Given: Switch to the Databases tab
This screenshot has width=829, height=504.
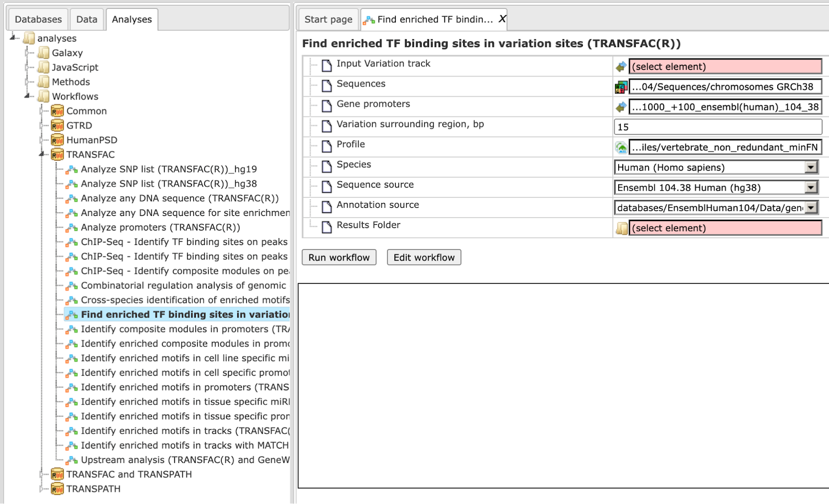Looking at the screenshot, I should click(x=38, y=19).
